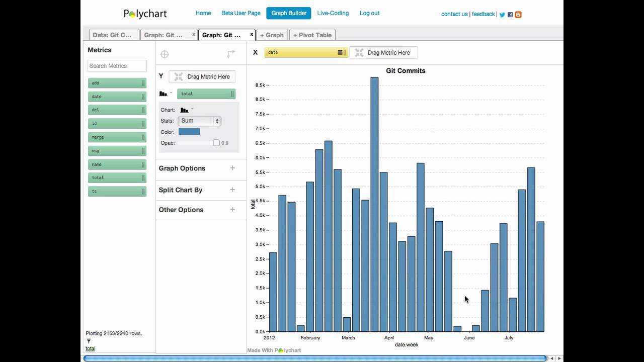Click X axis Drag Metric Here box
Viewport: 644px width, 362px height.
pyautogui.click(x=383, y=52)
